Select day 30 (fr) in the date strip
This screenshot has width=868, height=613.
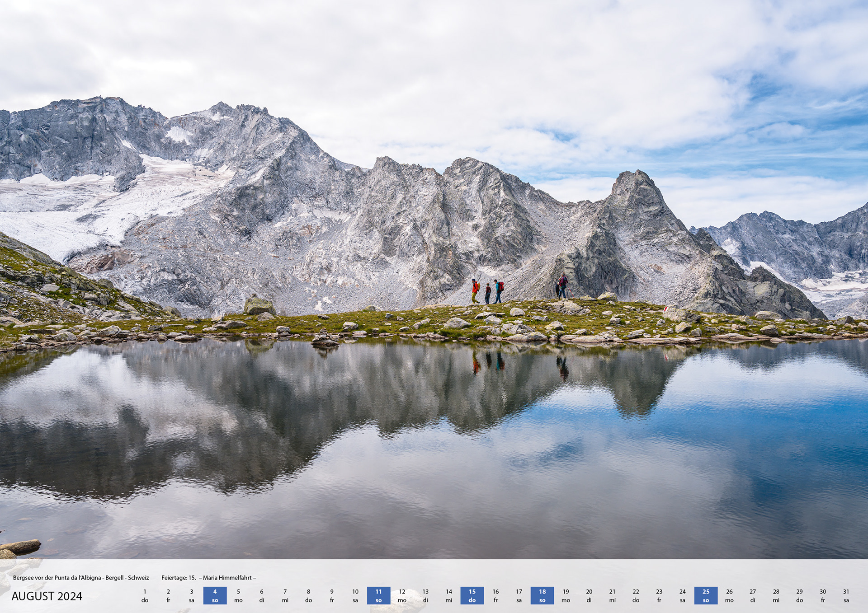pyautogui.click(x=823, y=596)
